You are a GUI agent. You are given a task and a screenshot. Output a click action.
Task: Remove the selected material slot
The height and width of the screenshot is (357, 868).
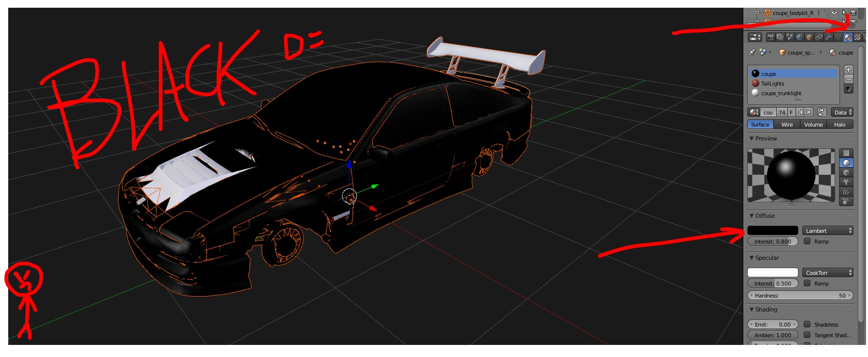tap(849, 79)
